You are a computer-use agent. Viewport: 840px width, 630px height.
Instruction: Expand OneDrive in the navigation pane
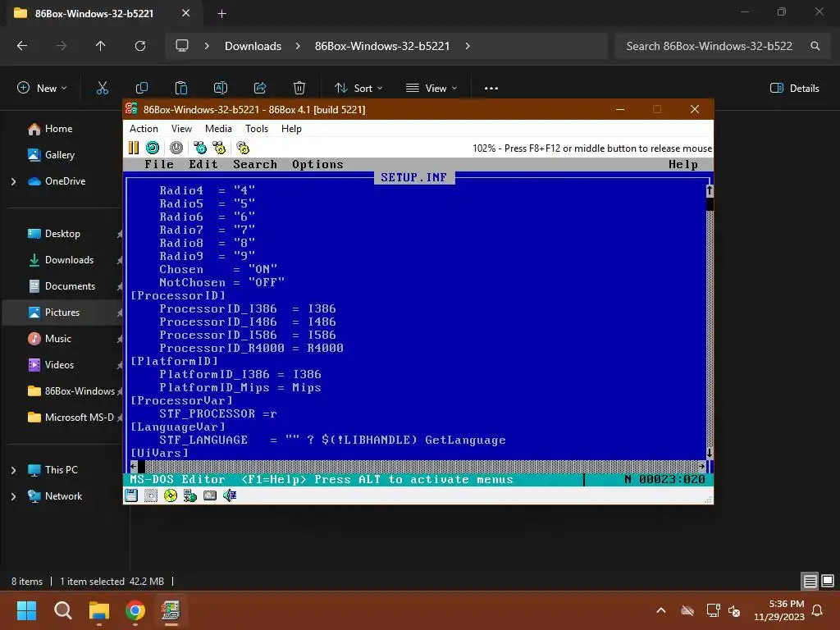(13, 181)
